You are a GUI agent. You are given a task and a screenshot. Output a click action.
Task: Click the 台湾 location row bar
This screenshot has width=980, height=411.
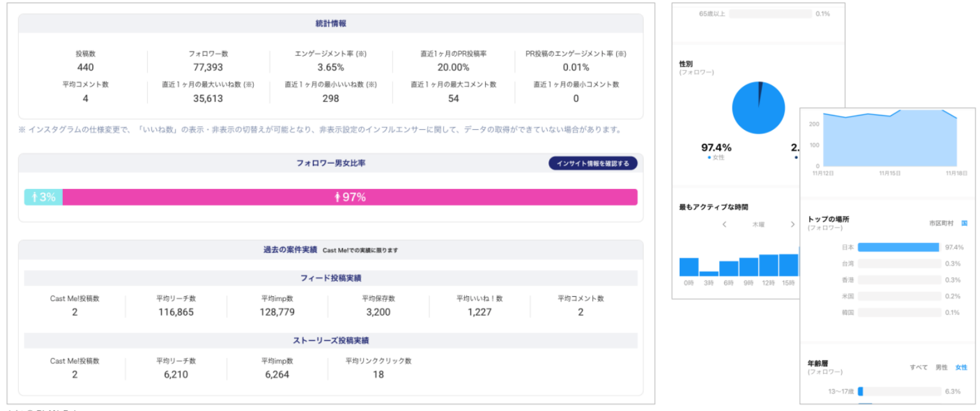898,264
